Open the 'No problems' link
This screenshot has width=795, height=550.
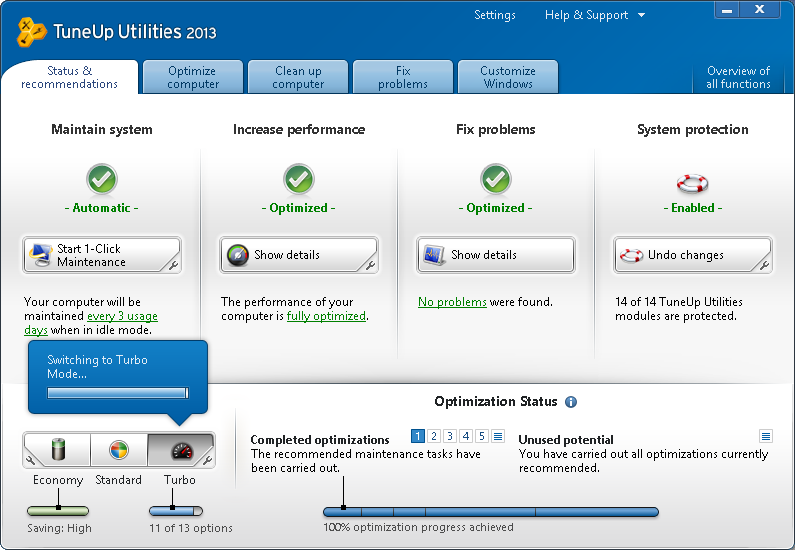pyautogui.click(x=452, y=302)
